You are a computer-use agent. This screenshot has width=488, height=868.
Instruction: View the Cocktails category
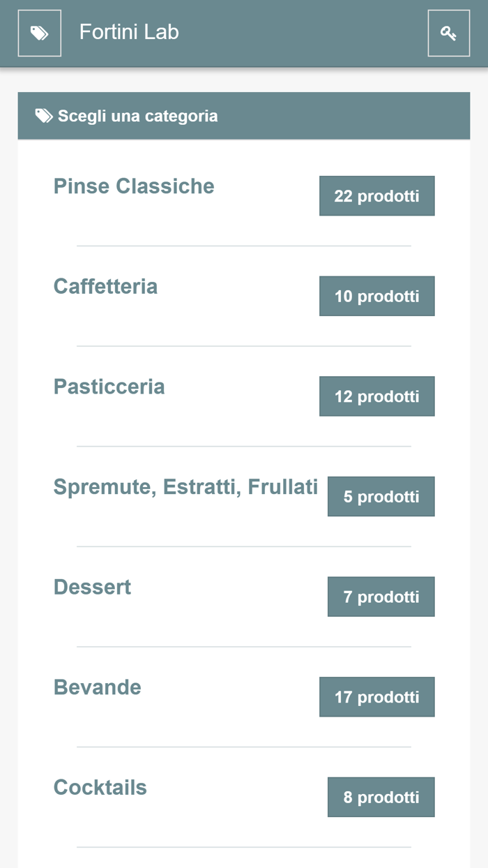100,787
